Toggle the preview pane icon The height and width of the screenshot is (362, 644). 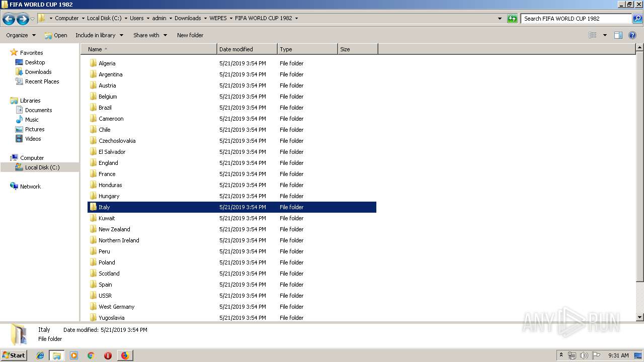(x=618, y=35)
